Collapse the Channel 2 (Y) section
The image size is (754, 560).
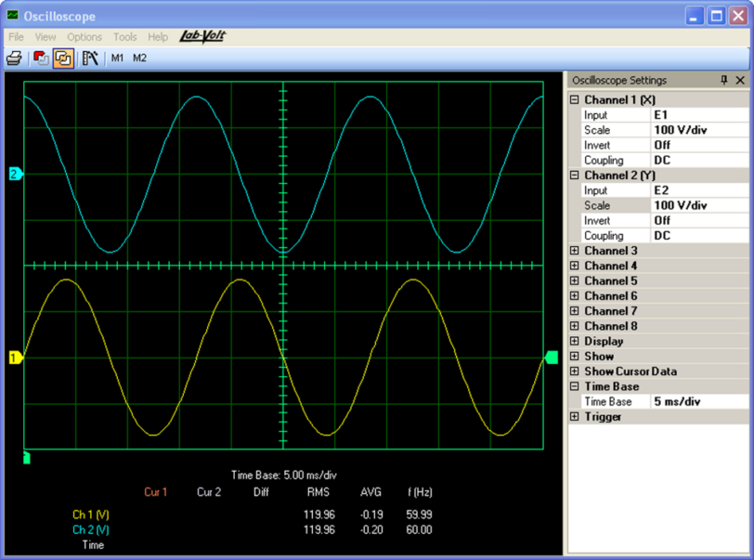(x=574, y=176)
